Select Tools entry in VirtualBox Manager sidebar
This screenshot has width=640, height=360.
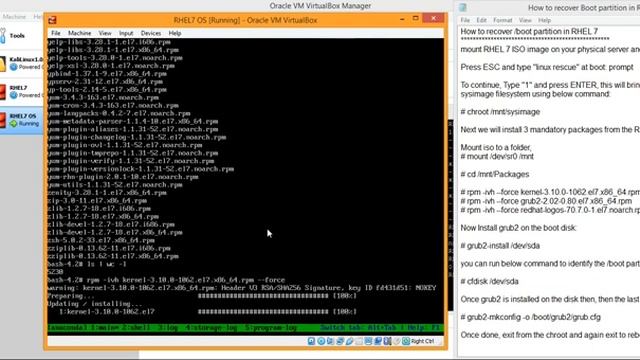[17, 36]
